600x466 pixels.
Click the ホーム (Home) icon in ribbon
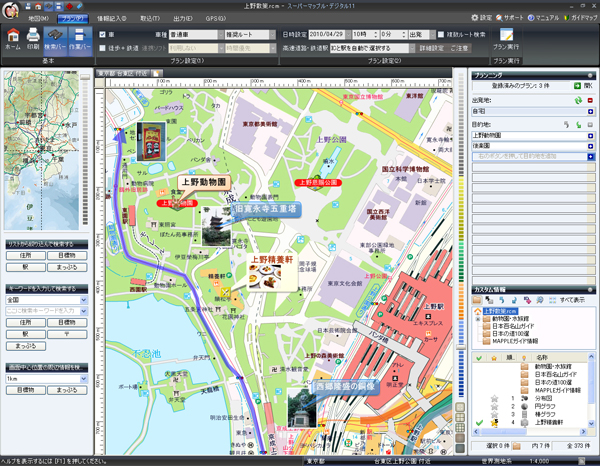(x=12, y=38)
